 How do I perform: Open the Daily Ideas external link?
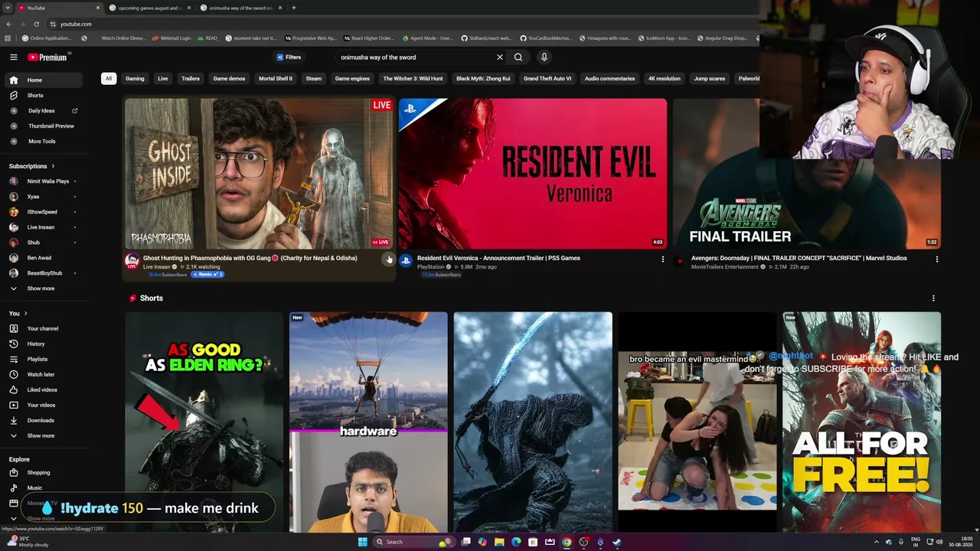click(x=75, y=111)
